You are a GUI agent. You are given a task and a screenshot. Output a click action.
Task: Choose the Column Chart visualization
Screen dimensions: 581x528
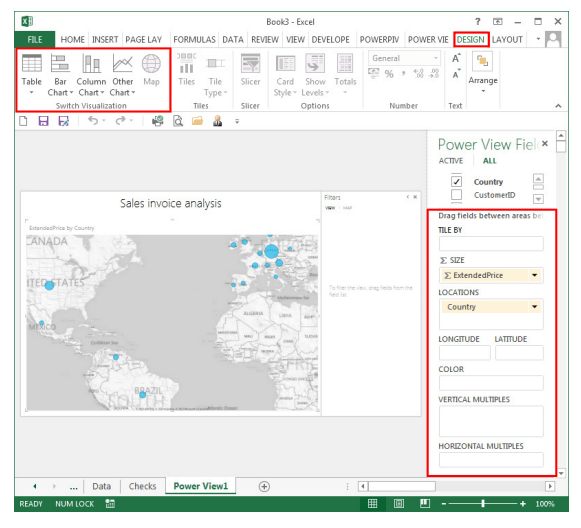click(91, 75)
